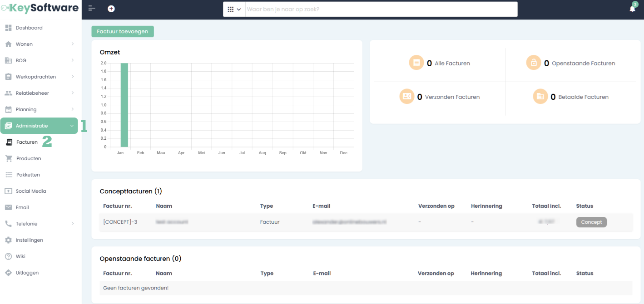Click the Openstaande Facturen lock icon
The width and height of the screenshot is (644, 304).
534,63
